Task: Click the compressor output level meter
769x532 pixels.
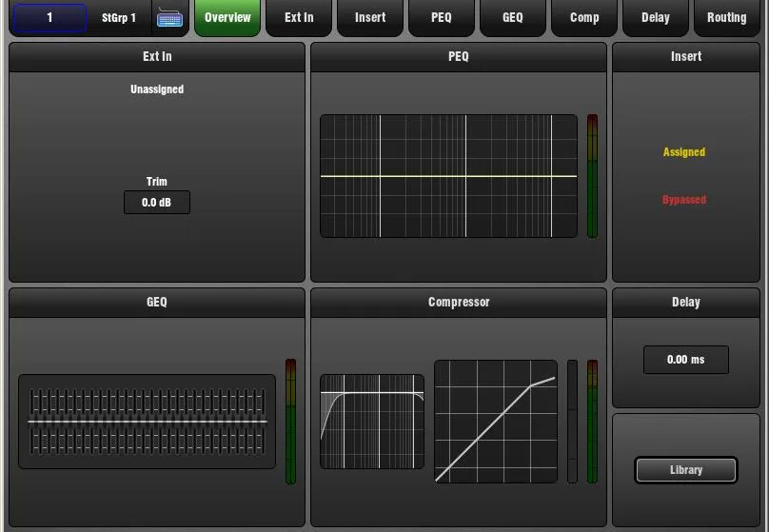Action: [x=592, y=422]
